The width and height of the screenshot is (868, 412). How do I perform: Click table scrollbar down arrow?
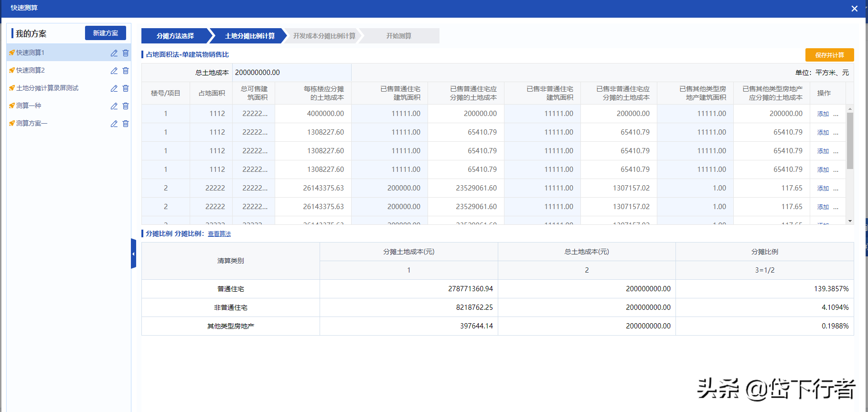[850, 221]
